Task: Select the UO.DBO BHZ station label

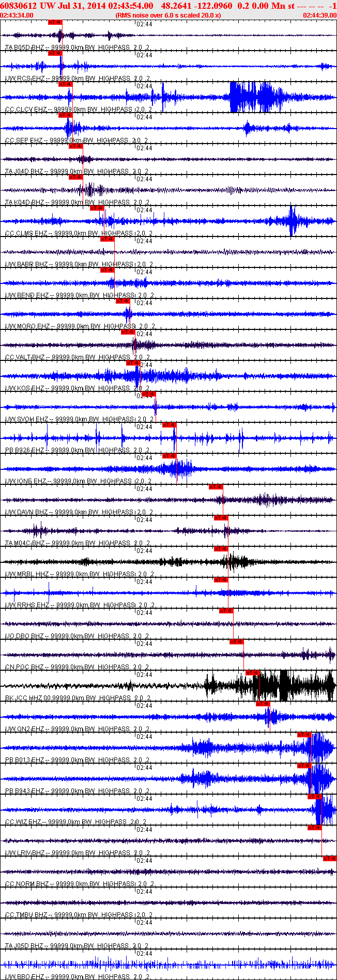Action: point(78,636)
